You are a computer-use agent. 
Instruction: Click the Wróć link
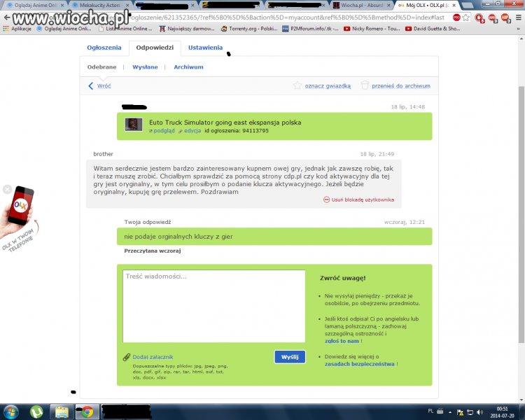click(104, 85)
